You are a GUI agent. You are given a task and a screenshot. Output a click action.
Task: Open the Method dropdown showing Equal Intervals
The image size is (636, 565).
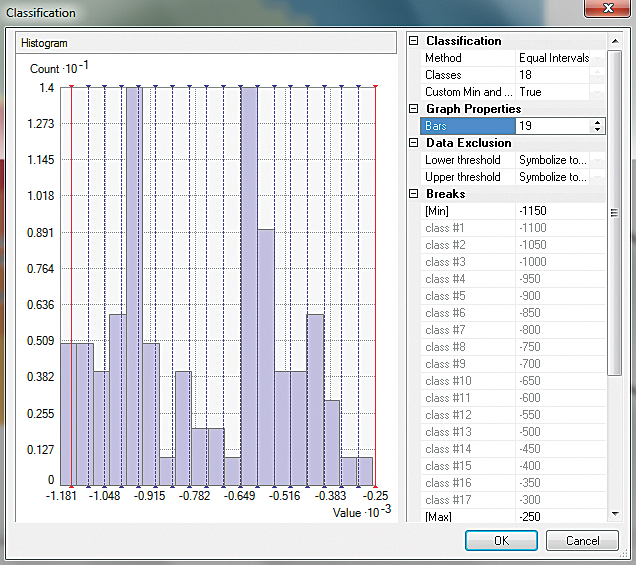pyautogui.click(x=597, y=58)
